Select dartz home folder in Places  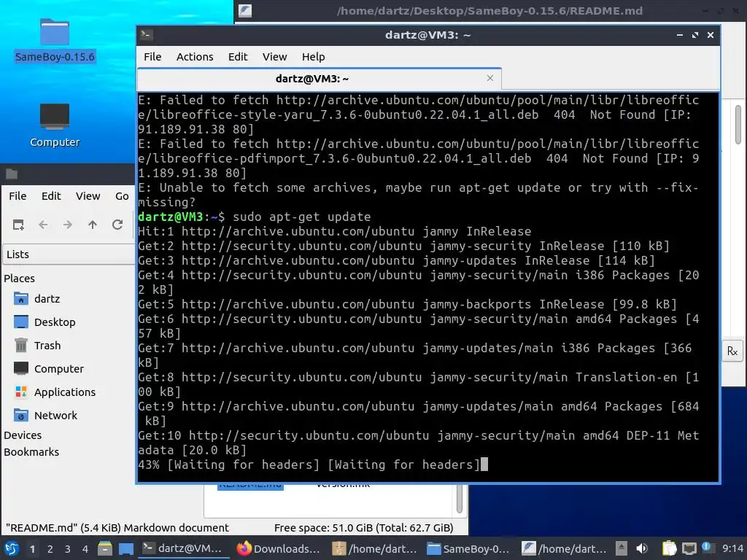pos(47,299)
